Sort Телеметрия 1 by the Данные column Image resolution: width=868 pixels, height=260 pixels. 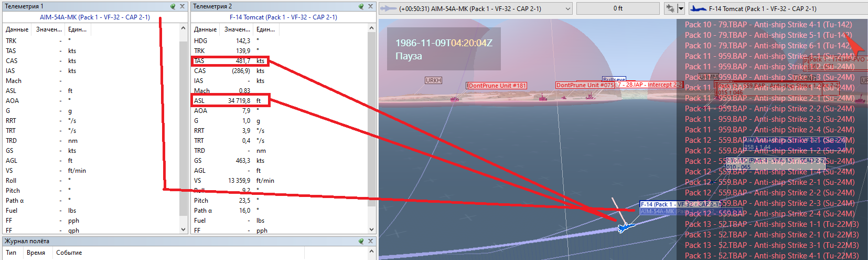pyautogui.click(x=17, y=29)
